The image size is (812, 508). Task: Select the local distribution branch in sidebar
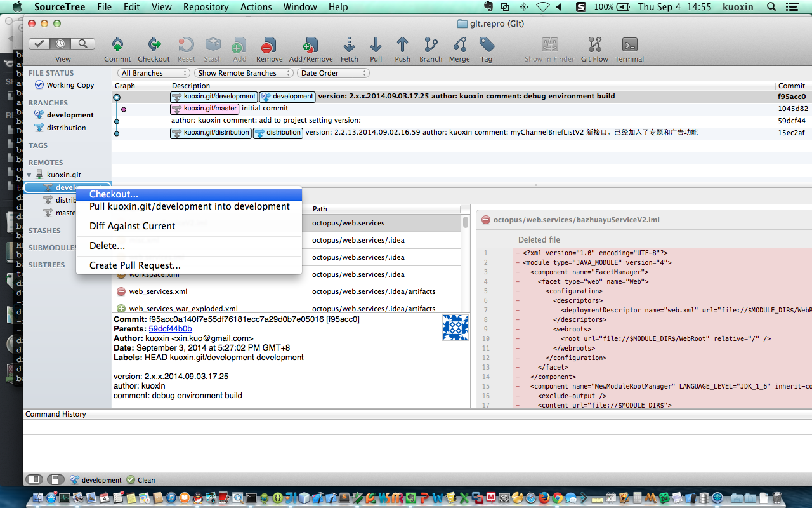66,128
